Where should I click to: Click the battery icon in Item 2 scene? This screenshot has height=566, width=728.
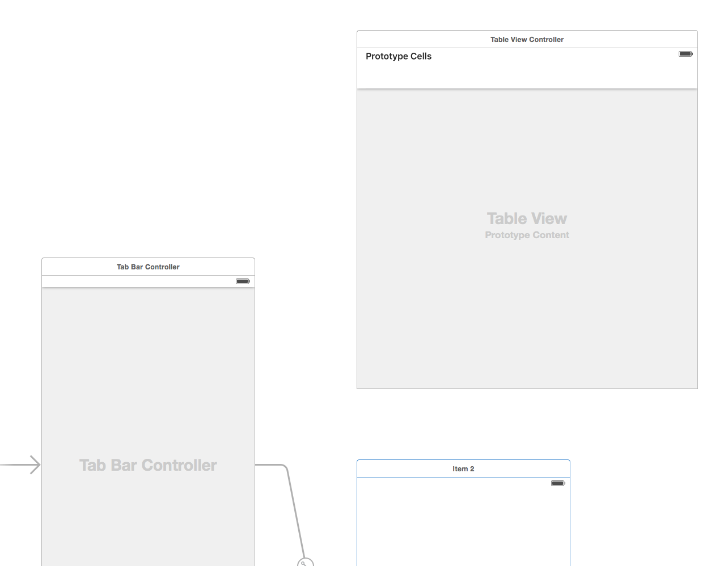(558, 483)
